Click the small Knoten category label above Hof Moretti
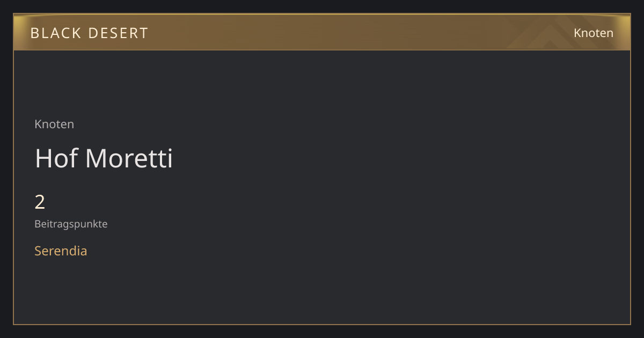 pos(54,124)
